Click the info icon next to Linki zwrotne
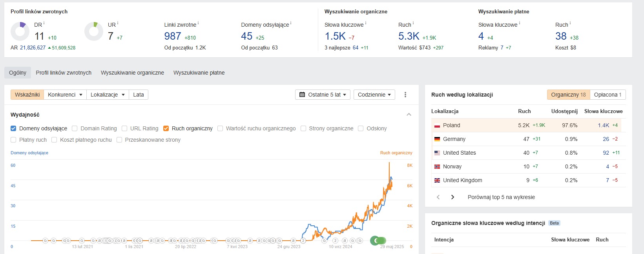Viewport: 644px width, 254px height. point(198,23)
